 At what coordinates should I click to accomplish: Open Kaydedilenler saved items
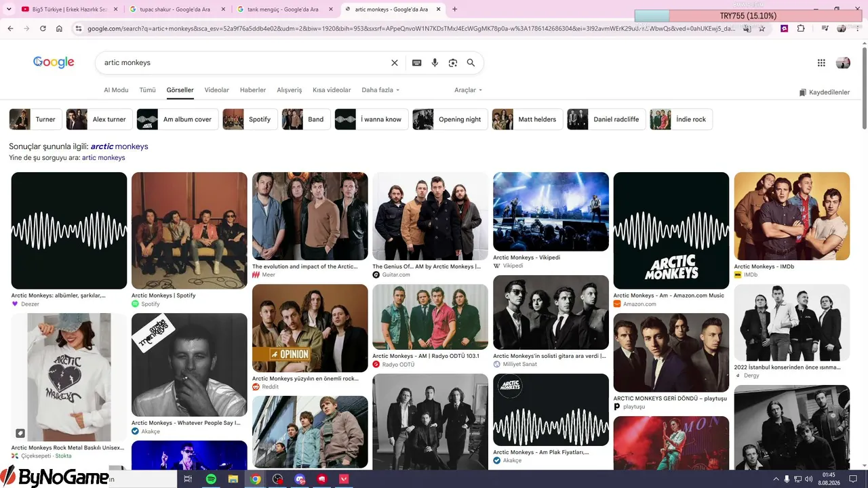point(825,92)
